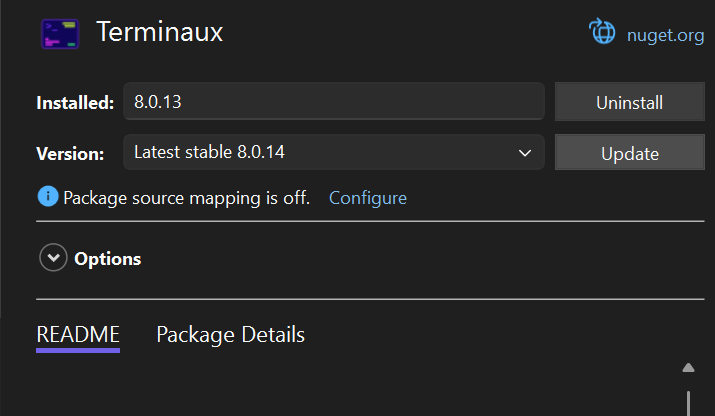715x416 pixels.
Task: Click the Terminaux package icon
Action: coord(60,32)
